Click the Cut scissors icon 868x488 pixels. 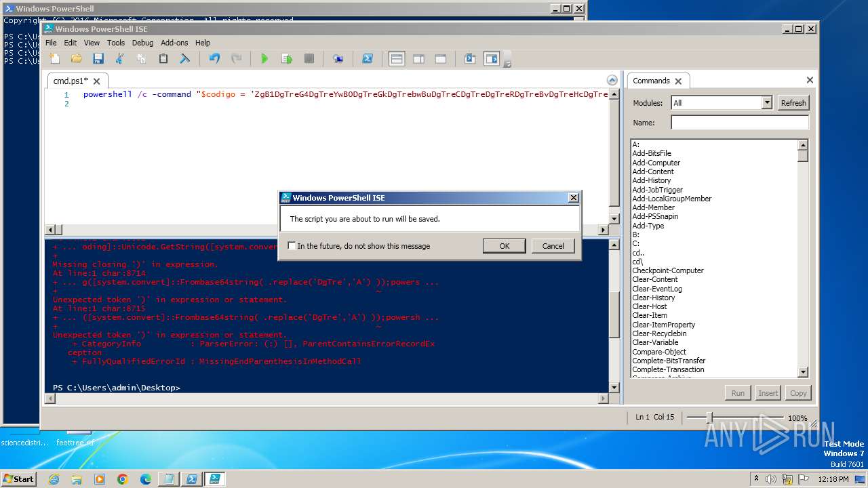click(120, 59)
